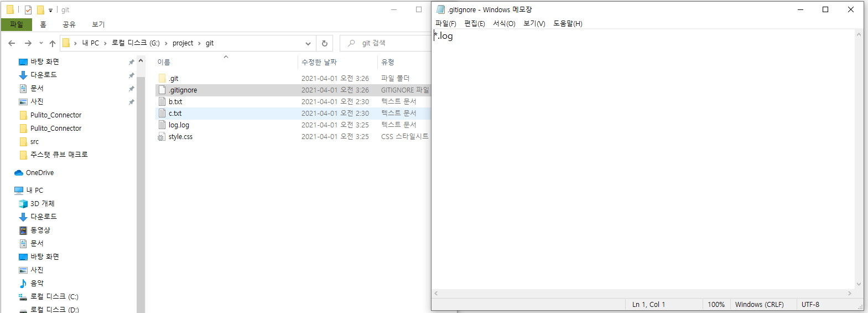The width and height of the screenshot is (868, 313).
Task: Open 문서 in quick access
Action: coord(37,88)
